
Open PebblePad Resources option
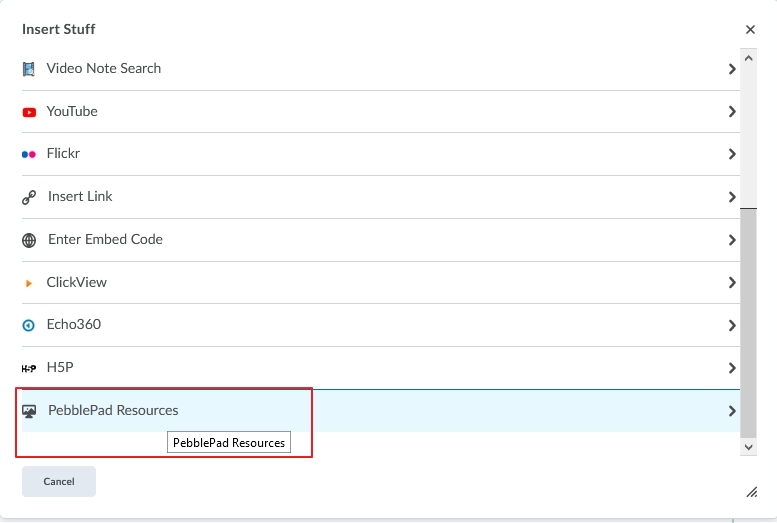click(381, 410)
